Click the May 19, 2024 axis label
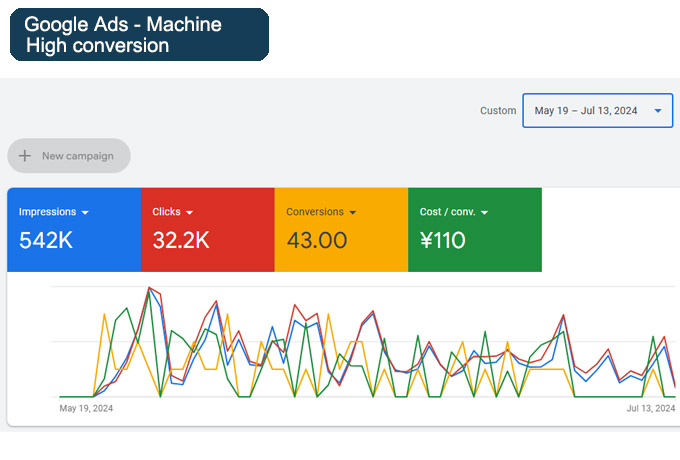Screen dimensions: 680x460 (x=86, y=408)
